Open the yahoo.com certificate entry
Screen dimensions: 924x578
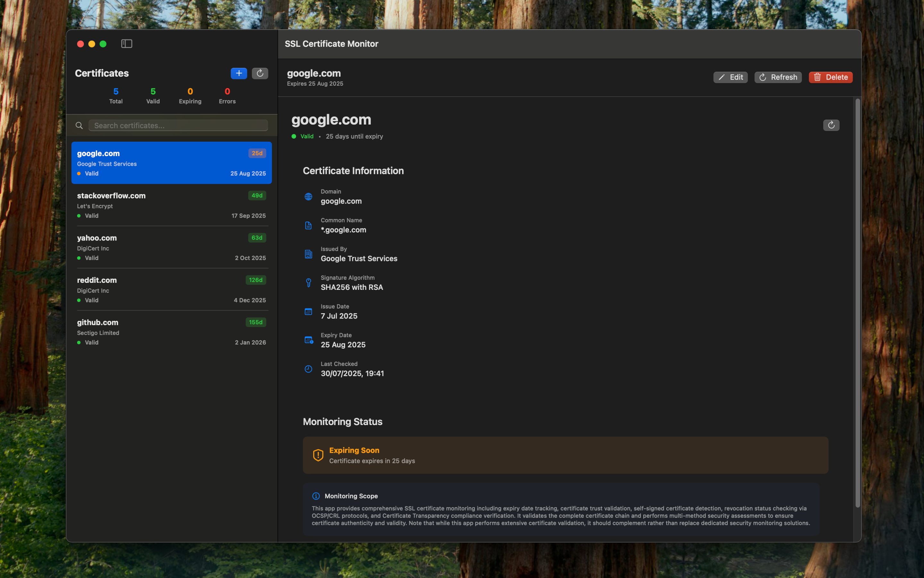171,247
